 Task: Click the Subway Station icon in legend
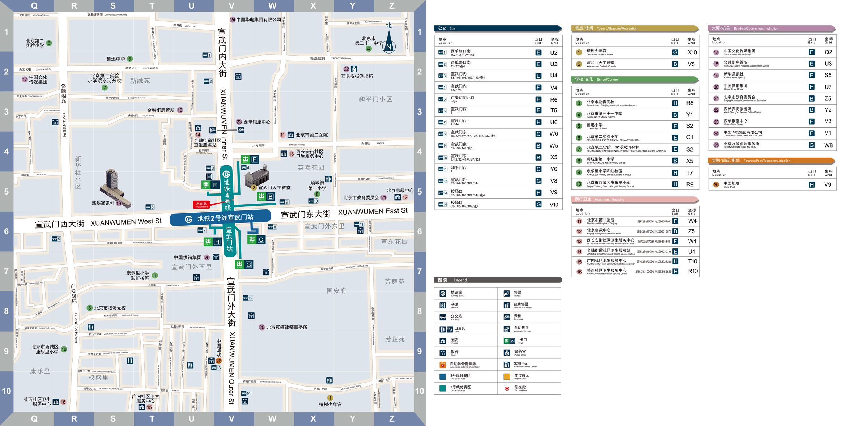[x=443, y=294]
